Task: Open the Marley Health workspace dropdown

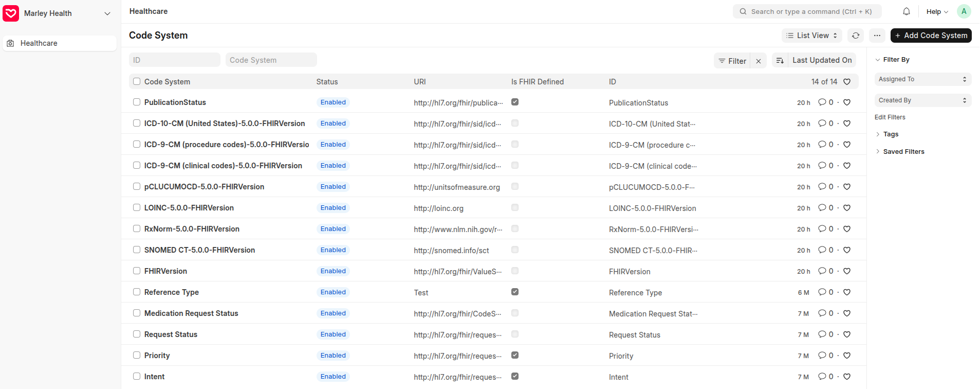Action: 107,13
